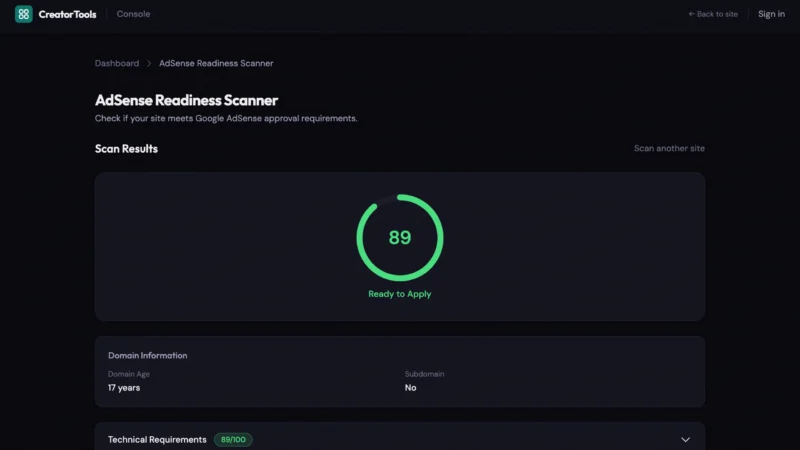
Task: Click the CreatorTools logo icon
Action: click(x=23, y=14)
